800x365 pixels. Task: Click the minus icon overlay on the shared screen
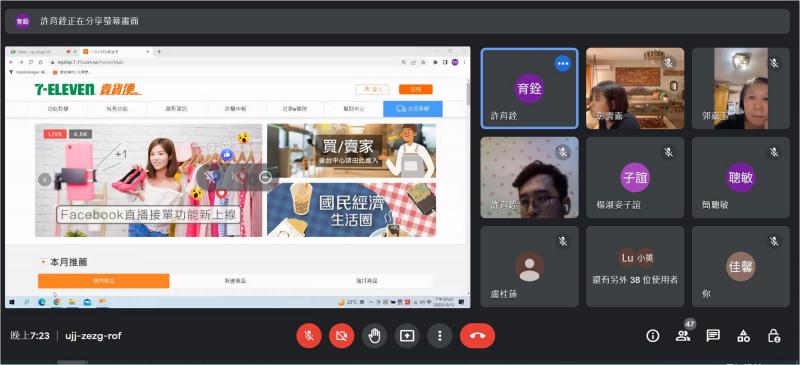pyautogui.click(x=265, y=177)
